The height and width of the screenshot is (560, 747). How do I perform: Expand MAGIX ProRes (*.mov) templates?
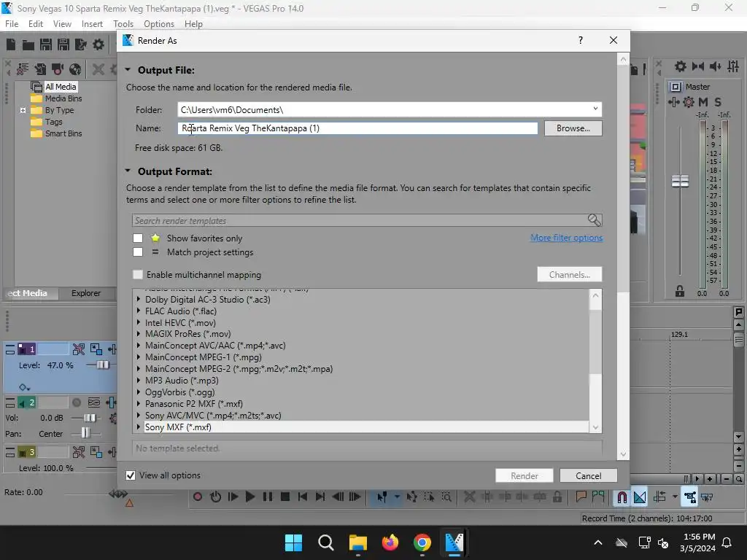(139, 333)
